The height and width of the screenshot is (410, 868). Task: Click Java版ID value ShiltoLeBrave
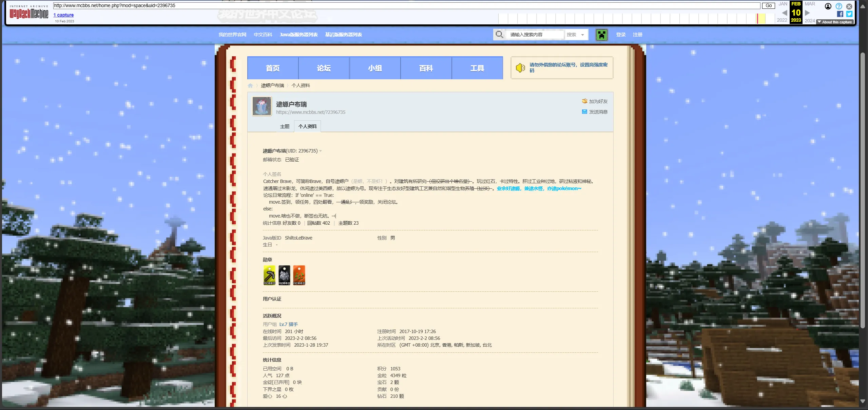(x=298, y=238)
